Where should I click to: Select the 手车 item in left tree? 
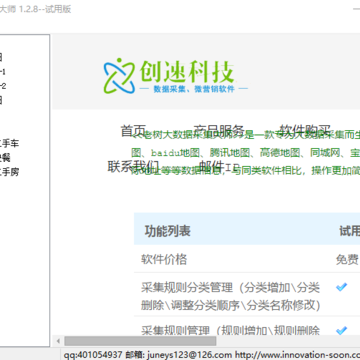pyautogui.click(x=9, y=144)
